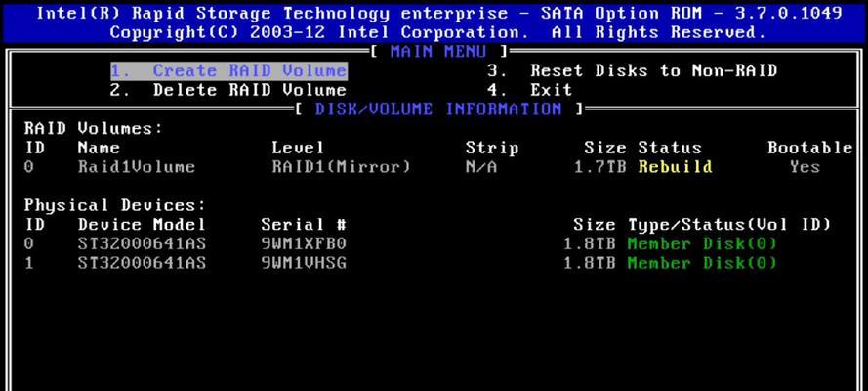Click the Intel Rapid Storage Technology title line
Image resolution: width=868 pixels, height=391 pixels.
(438, 14)
